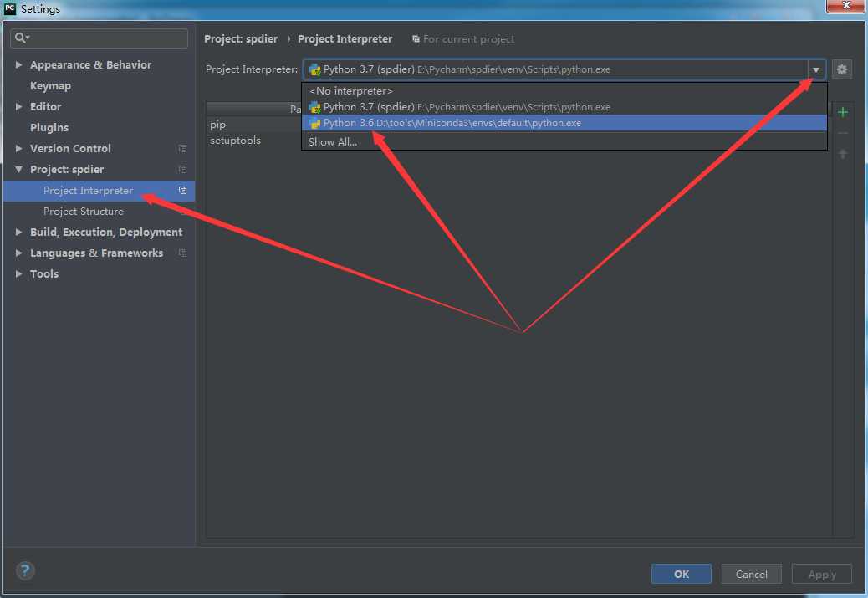
Task: Click project-level icon beside Project: spdier
Action: (x=182, y=170)
